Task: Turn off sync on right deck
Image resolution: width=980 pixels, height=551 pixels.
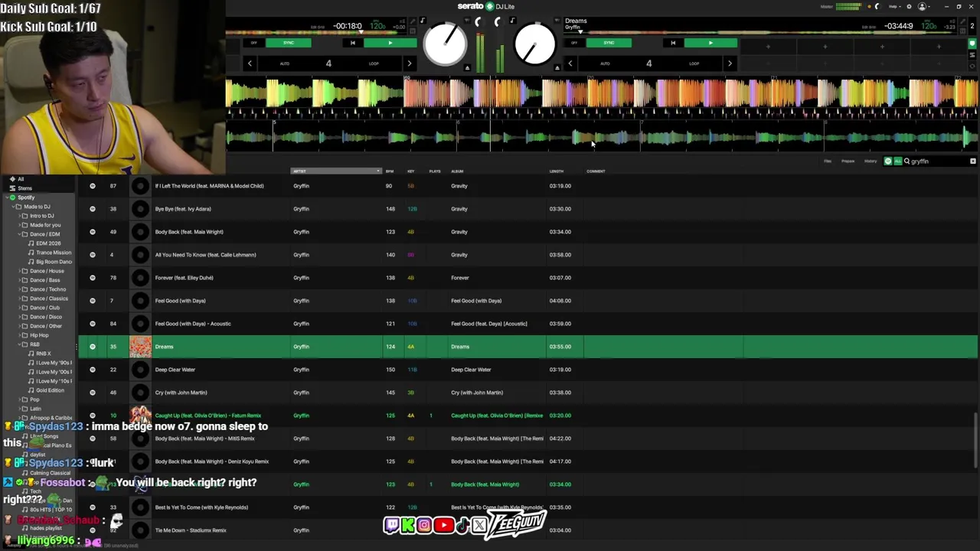Action: (574, 43)
